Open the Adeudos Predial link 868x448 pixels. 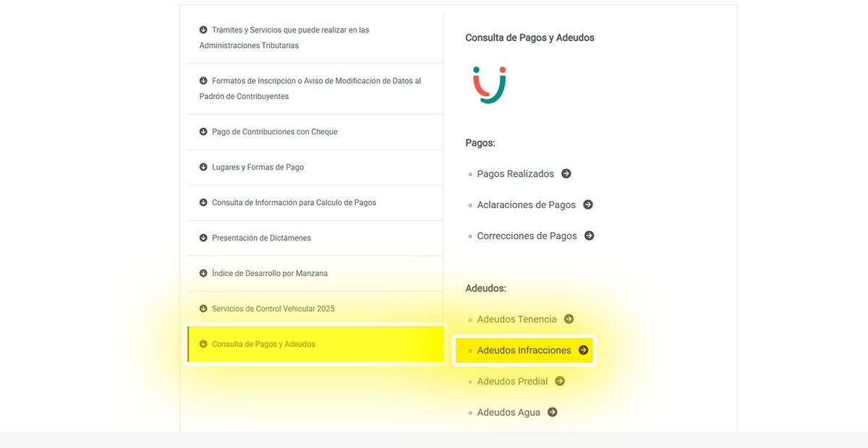pyautogui.click(x=512, y=381)
